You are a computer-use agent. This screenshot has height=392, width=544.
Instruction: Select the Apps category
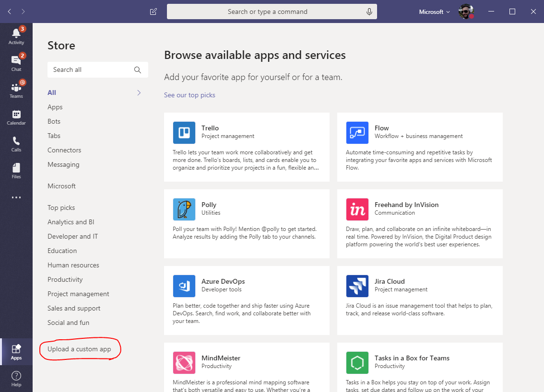pyautogui.click(x=55, y=107)
